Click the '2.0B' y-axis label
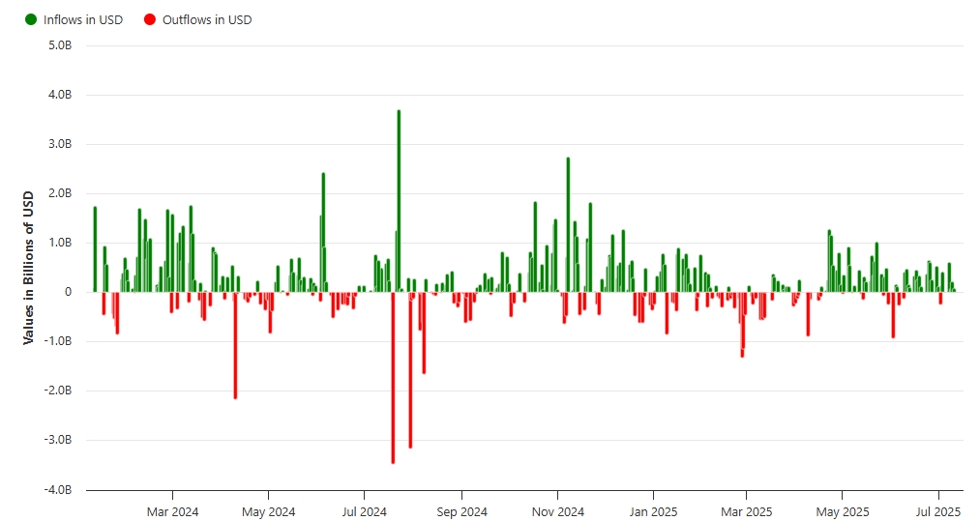This screenshot has height=521, width=980. [x=60, y=193]
